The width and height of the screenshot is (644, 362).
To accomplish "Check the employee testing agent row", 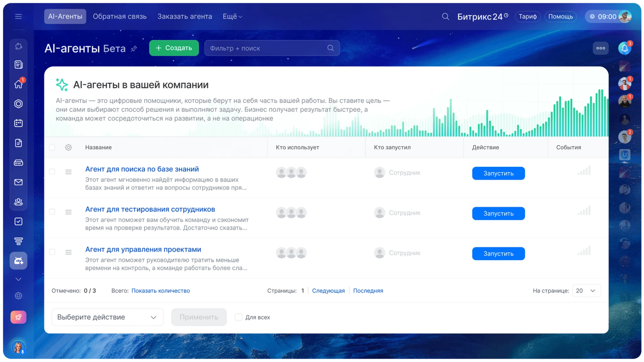I will point(52,212).
